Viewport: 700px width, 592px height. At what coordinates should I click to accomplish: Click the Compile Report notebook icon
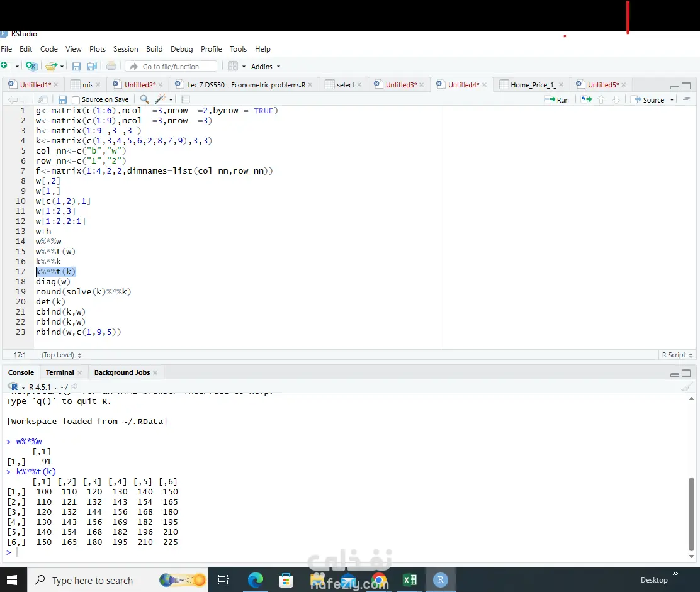click(x=186, y=99)
